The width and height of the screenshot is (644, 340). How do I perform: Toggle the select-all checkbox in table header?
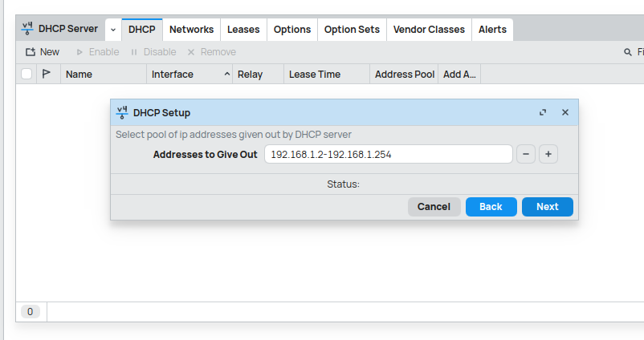point(26,75)
